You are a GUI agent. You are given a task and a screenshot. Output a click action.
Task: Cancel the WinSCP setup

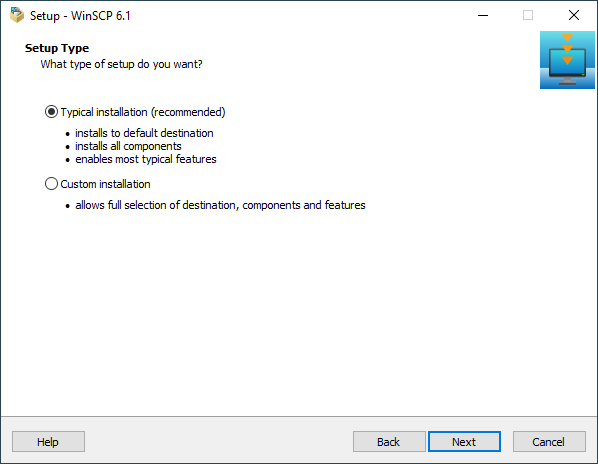[549, 442]
